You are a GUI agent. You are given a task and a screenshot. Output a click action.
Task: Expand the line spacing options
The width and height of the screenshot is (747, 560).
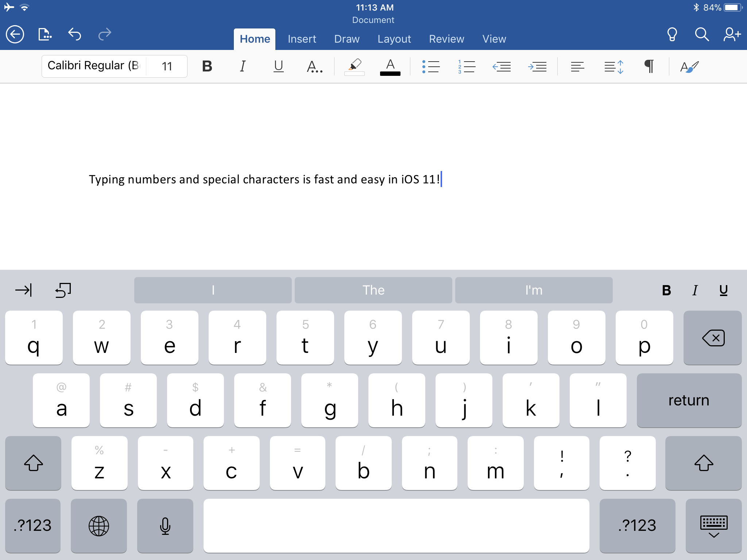click(x=614, y=67)
